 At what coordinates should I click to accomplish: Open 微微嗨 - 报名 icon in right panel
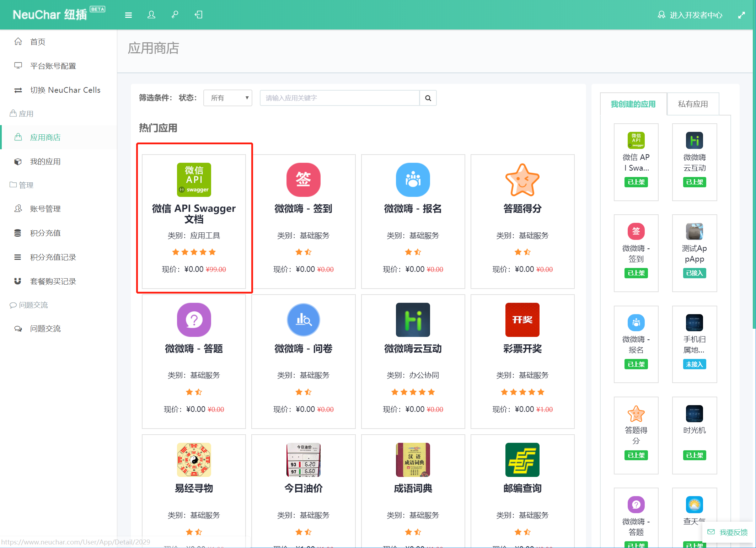click(636, 323)
